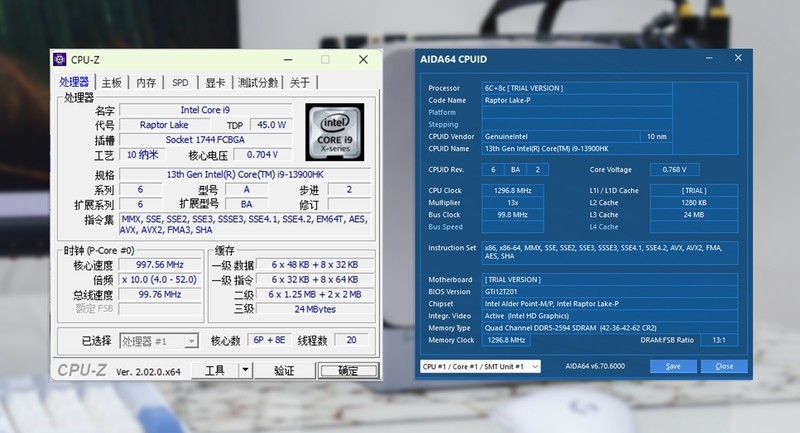Screen dimensions: 800x433
Task: Select the SPD tab in CPU-Z
Action: pyautogui.click(x=180, y=83)
